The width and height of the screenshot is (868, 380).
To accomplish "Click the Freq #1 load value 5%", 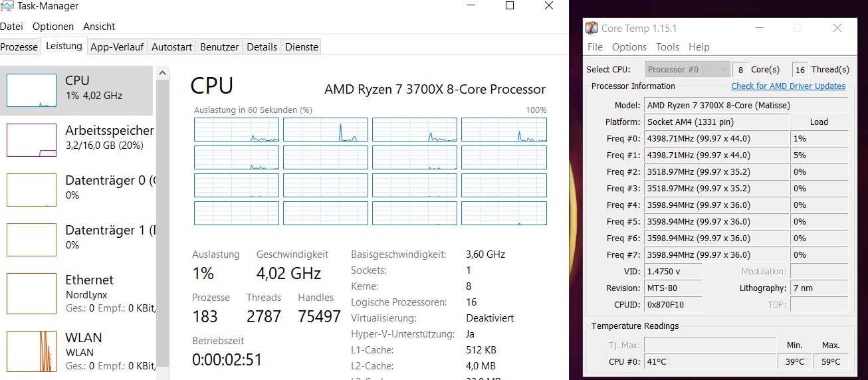I will pyautogui.click(x=819, y=155).
